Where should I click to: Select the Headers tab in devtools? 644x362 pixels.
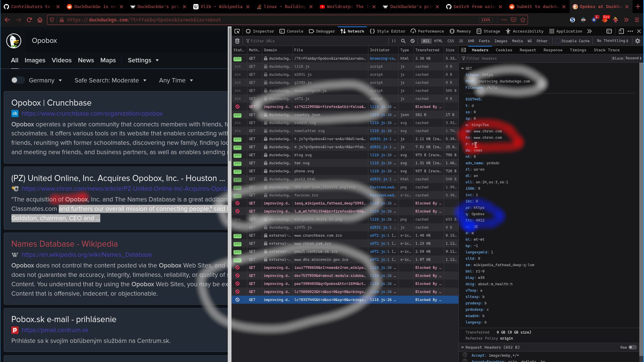click(479, 50)
